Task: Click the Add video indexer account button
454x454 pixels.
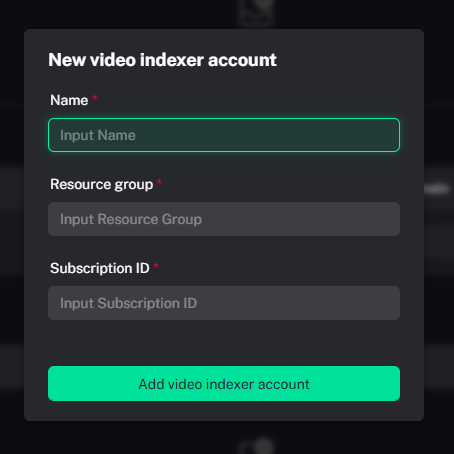Action: click(224, 384)
